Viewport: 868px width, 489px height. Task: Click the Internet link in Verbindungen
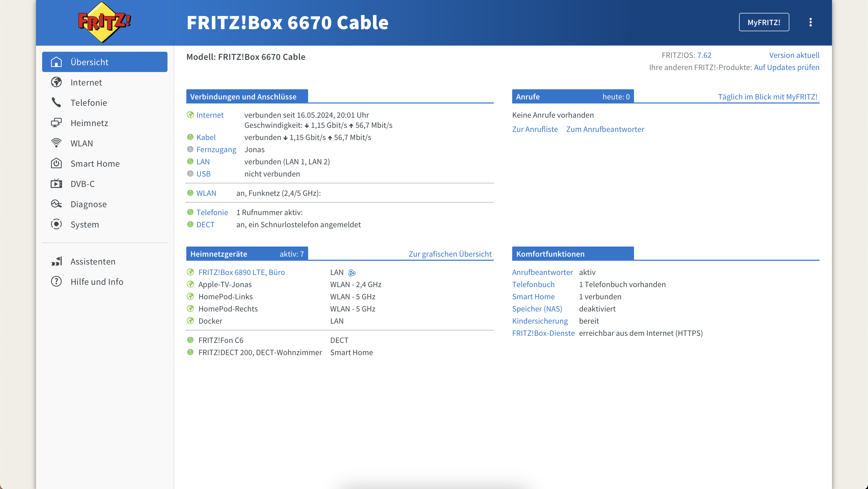coord(210,115)
